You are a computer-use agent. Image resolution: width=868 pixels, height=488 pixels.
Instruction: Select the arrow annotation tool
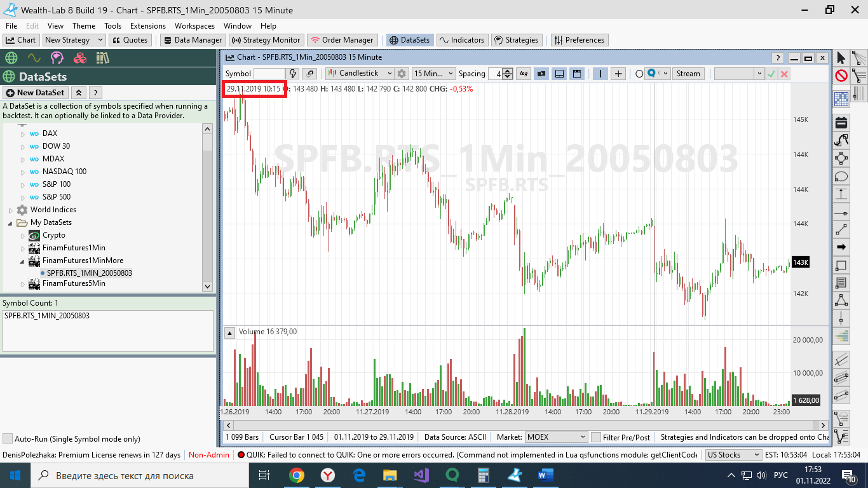point(840,247)
